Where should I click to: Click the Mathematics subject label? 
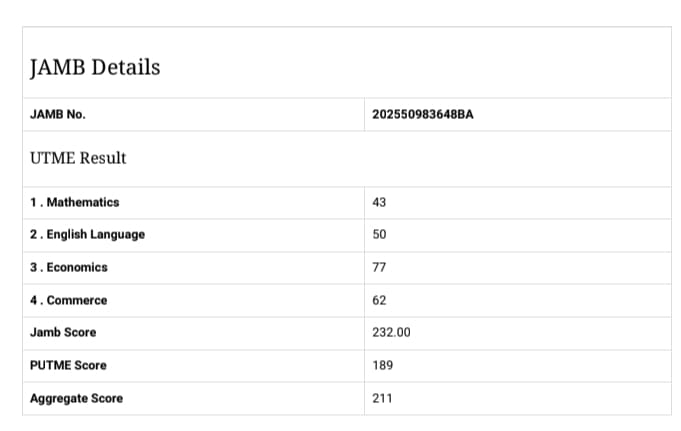tap(82, 202)
